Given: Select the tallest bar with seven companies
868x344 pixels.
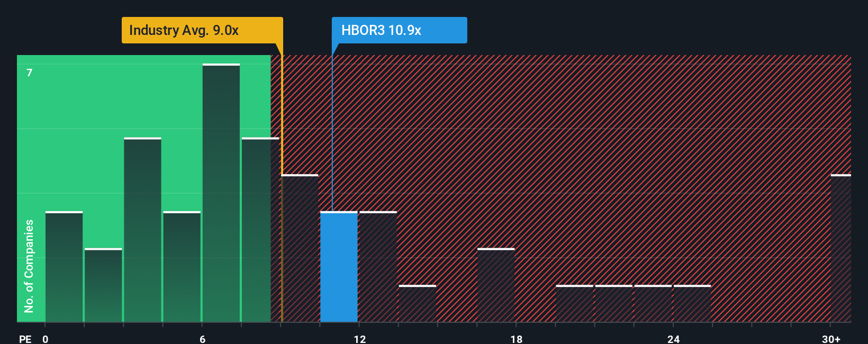Looking at the screenshot, I should tap(221, 193).
